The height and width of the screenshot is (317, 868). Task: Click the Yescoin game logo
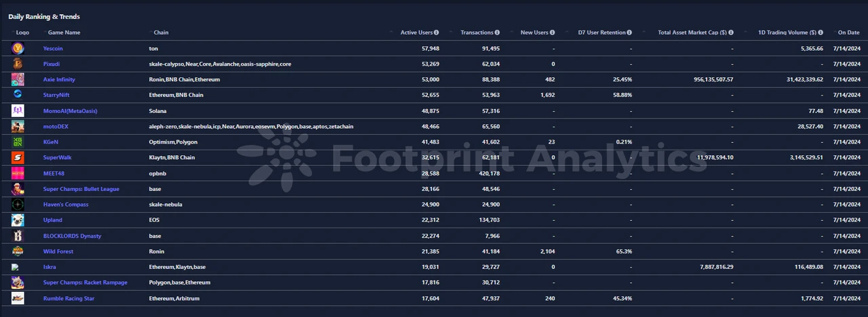[18, 48]
